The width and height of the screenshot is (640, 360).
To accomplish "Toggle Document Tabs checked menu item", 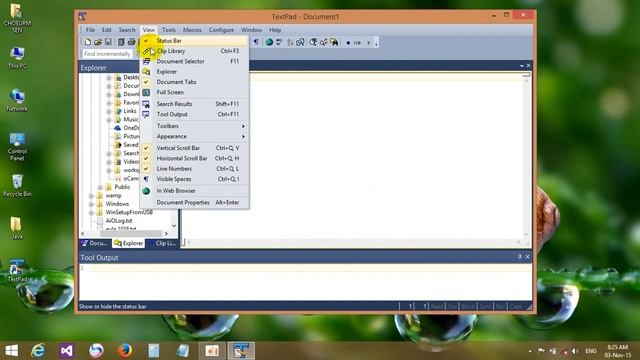I will 194,82.
